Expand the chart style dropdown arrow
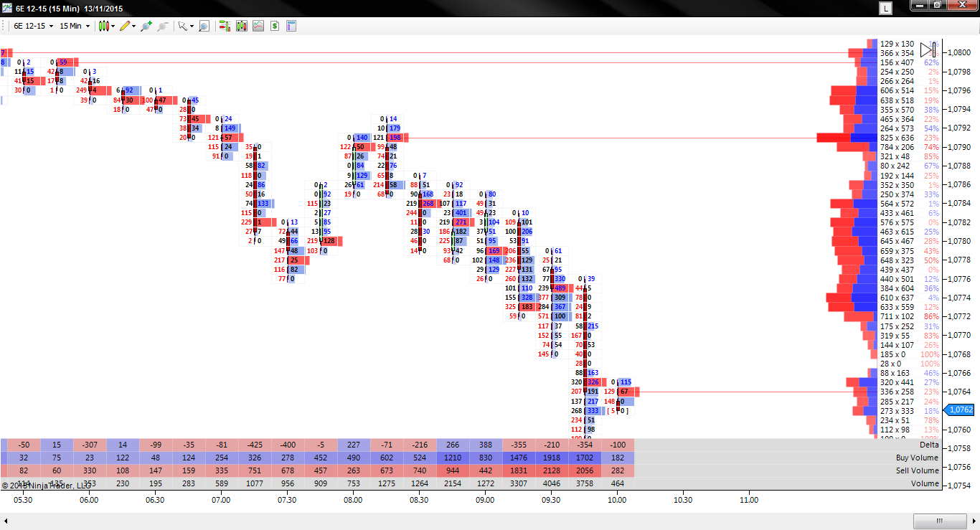Image resolution: width=980 pixels, height=530 pixels. [113, 26]
